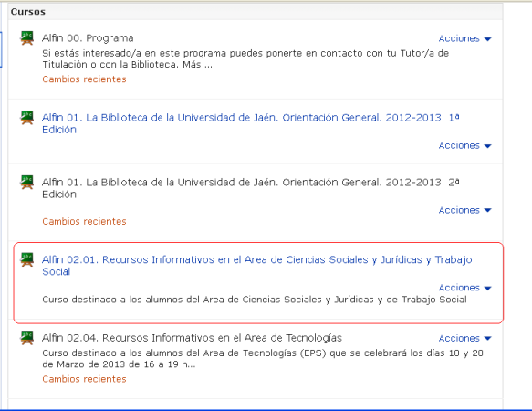Open Alfin 02.01 Recursos Informativos Ciencias Sociales link
Screen dimensions: 532x411
click(256, 266)
